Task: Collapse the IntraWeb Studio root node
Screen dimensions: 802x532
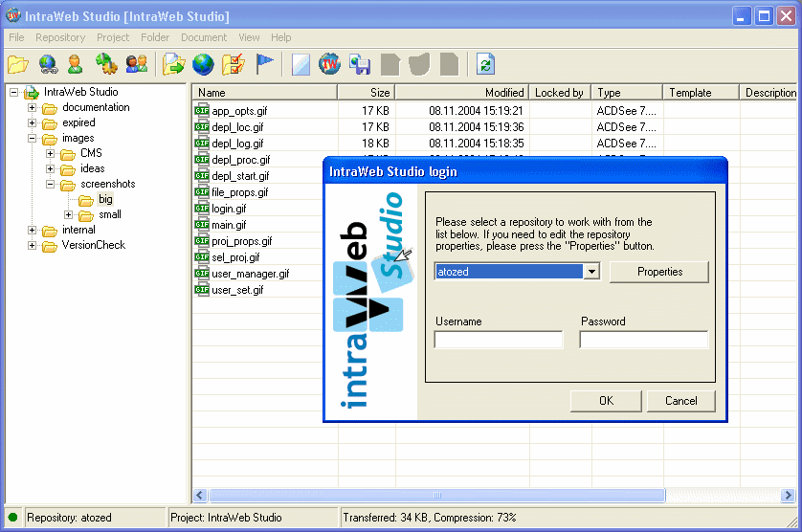Action: click(x=13, y=93)
